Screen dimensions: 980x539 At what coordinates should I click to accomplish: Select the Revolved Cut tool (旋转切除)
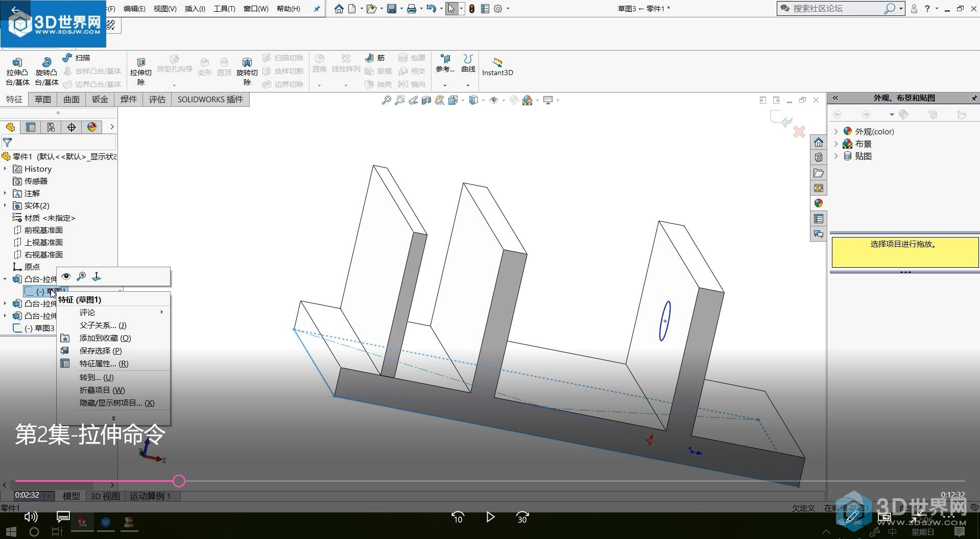pos(247,71)
